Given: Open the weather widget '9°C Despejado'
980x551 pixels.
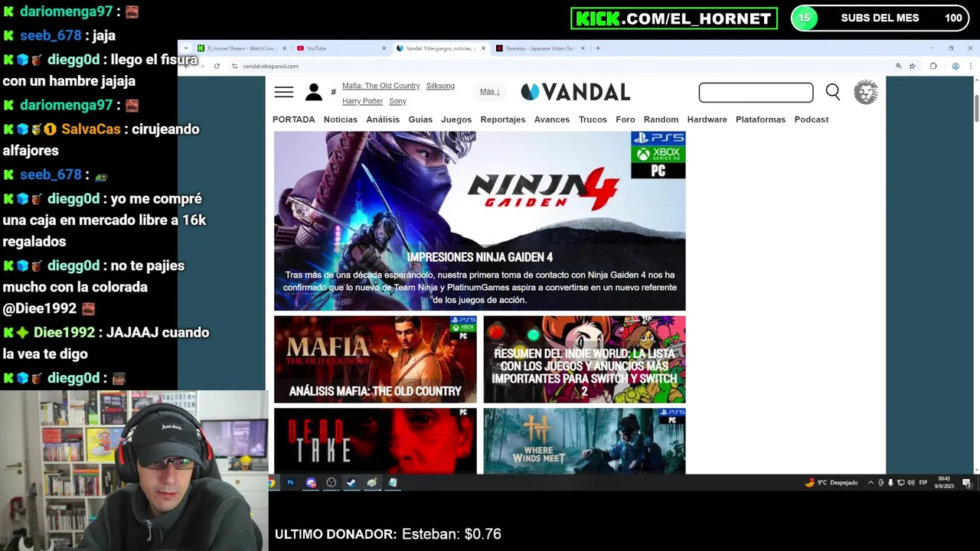Looking at the screenshot, I should [x=831, y=482].
